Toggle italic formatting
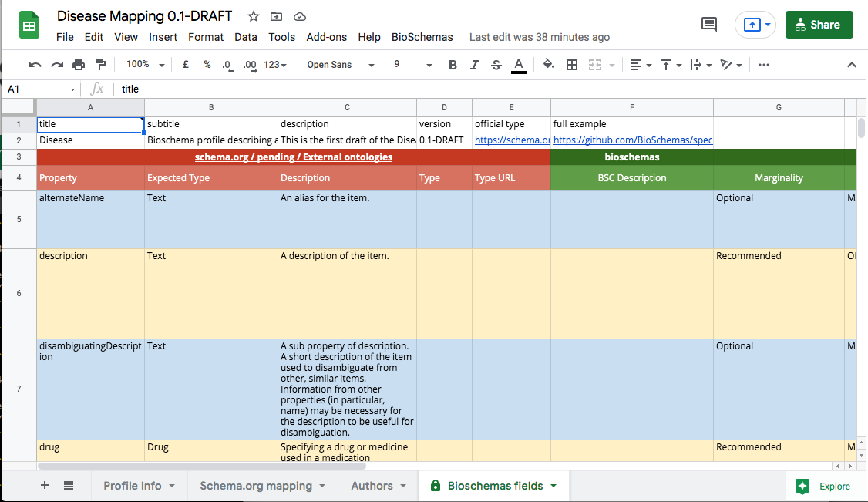This screenshot has width=868, height=502. point(474,65)
